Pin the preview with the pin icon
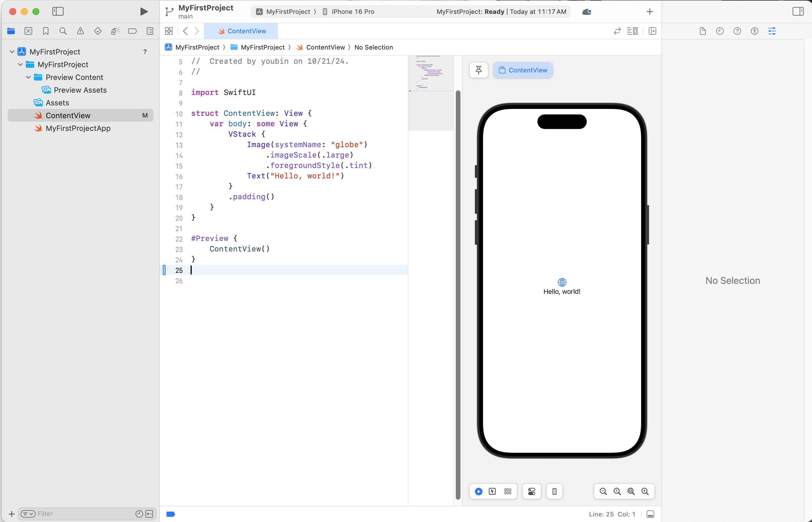 coord(478,70)
